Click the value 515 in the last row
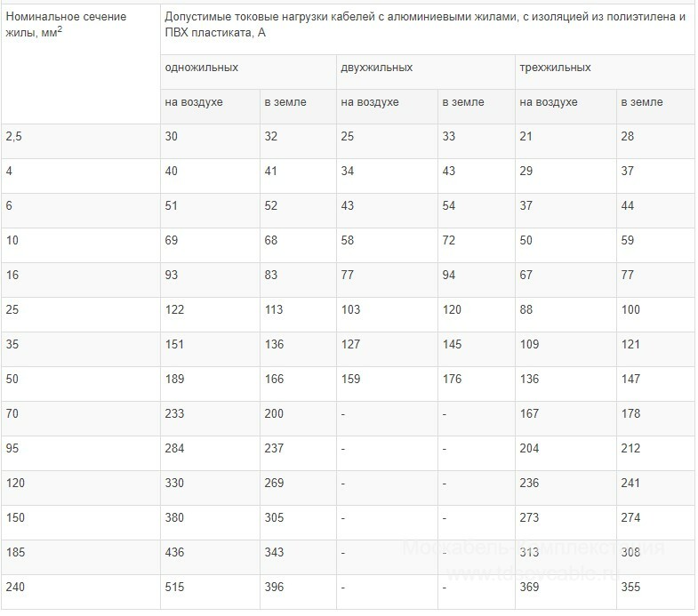The width and height of the screenshot is (698, 616). tap(175, 587)
